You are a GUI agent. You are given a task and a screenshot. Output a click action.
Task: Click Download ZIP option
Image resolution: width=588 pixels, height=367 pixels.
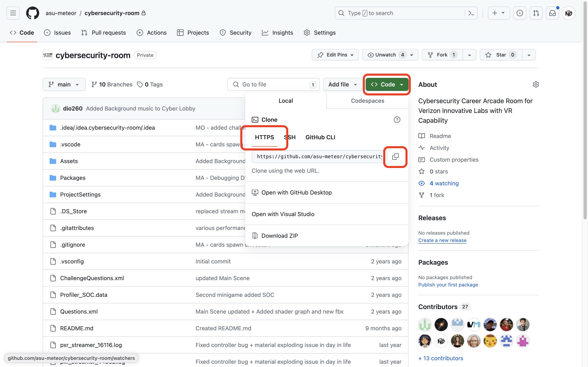[280, 236]
